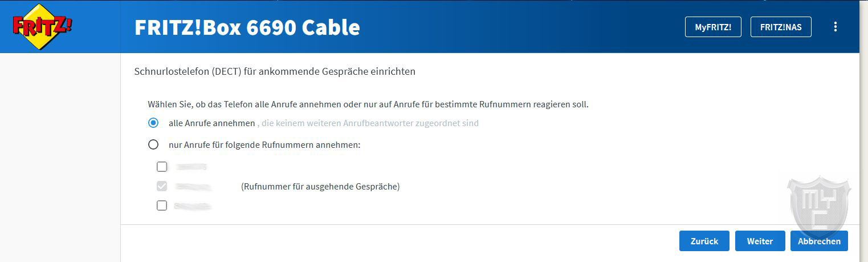Click the 'nur Anrufe für folgende Rufnummern annehmen:' label
Screen dimensions: 868x262
point(265,145)
